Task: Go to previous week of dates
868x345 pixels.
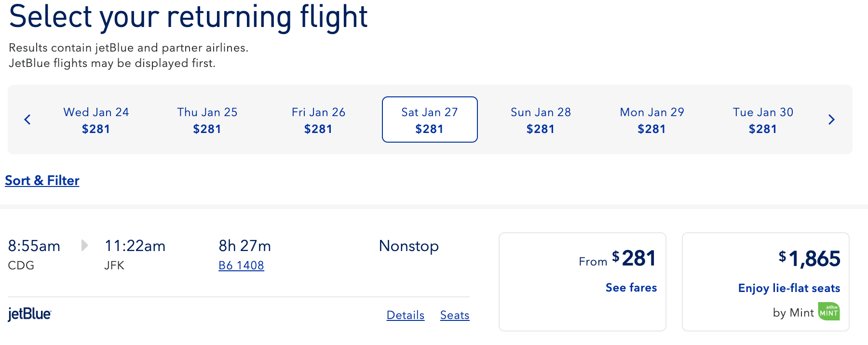Action: 27,119
